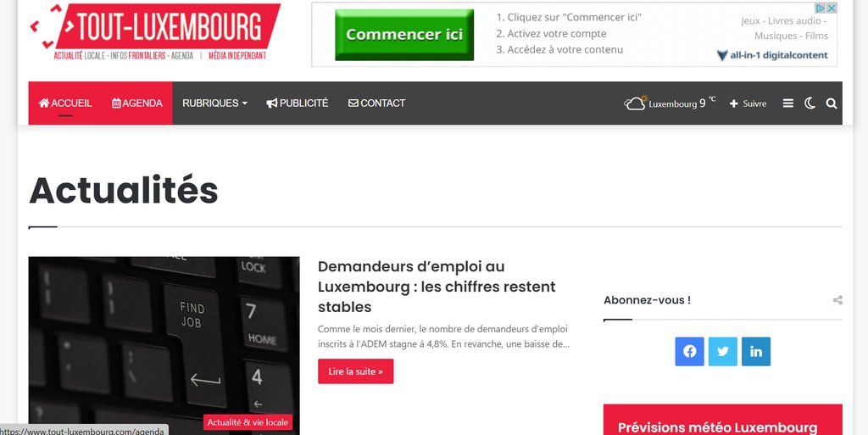Image resolution: width=868 pixels, height=435 pixels.
Task: Click the Lire la suite button
Action: [x=355, y=371]
